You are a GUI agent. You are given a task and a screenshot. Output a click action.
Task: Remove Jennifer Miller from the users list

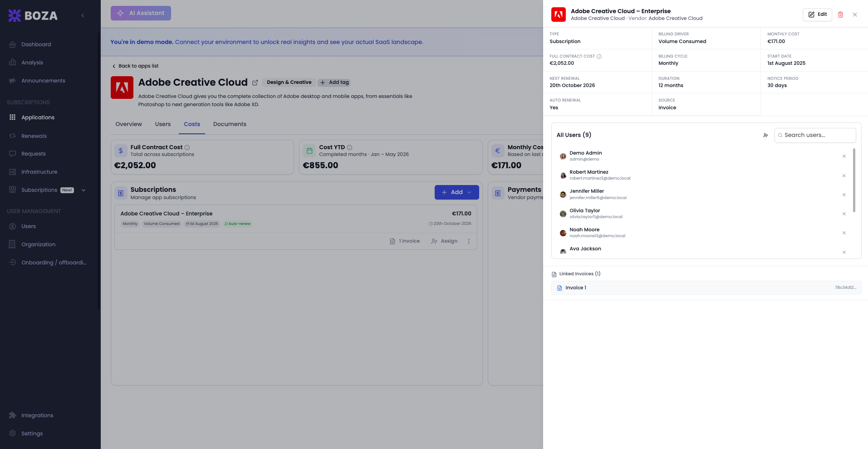[x=844, y=195]
